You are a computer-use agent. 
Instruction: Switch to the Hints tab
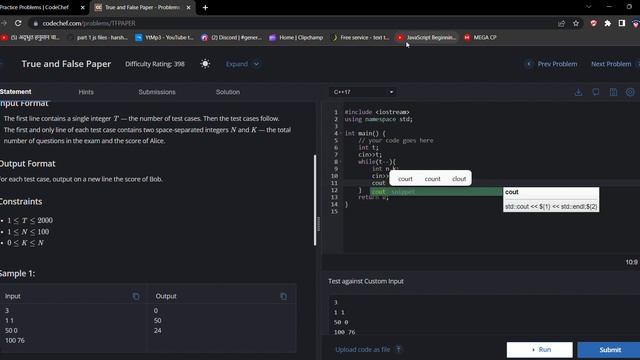pos(86,92)
